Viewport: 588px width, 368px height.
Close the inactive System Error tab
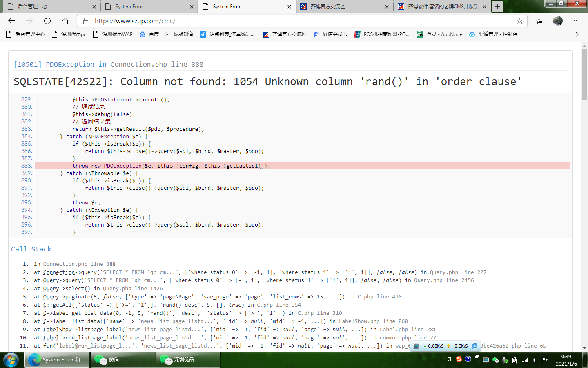(x=192, y=7)
